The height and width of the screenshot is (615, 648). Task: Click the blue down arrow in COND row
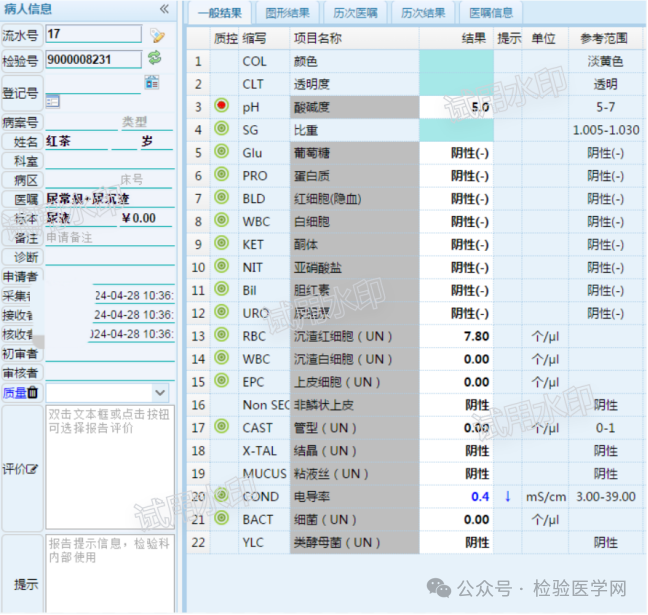(x=508, y=496)
